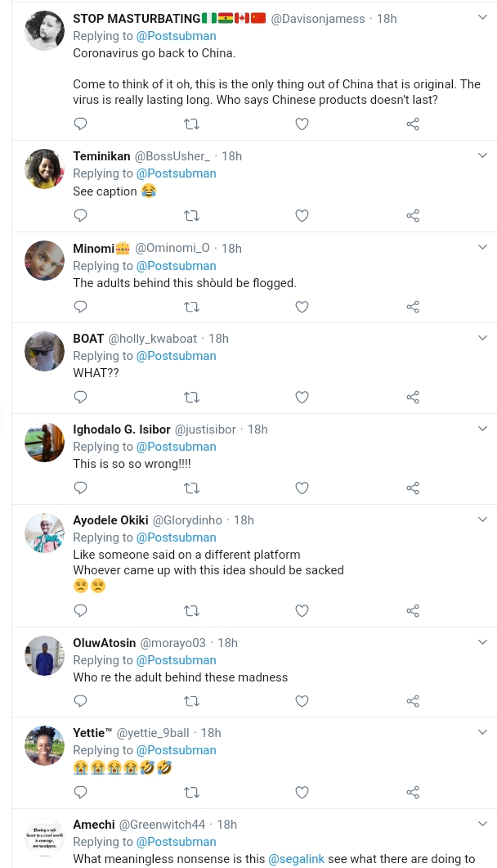The width and height of the screenshot is (497, 868).
Task: Retweet Minomi's tweet about adults being flogged
Action: [191, 307]
